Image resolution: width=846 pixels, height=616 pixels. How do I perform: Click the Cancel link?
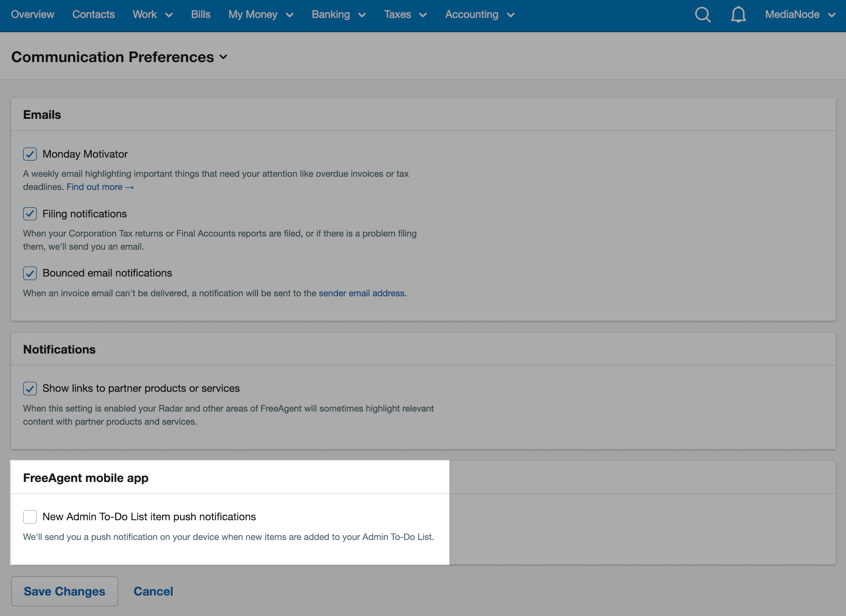tap(153, 591)
